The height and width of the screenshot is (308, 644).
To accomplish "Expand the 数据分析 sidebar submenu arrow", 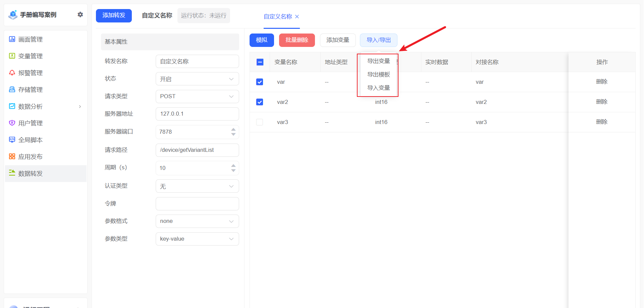I will click(x=80, y=107).
